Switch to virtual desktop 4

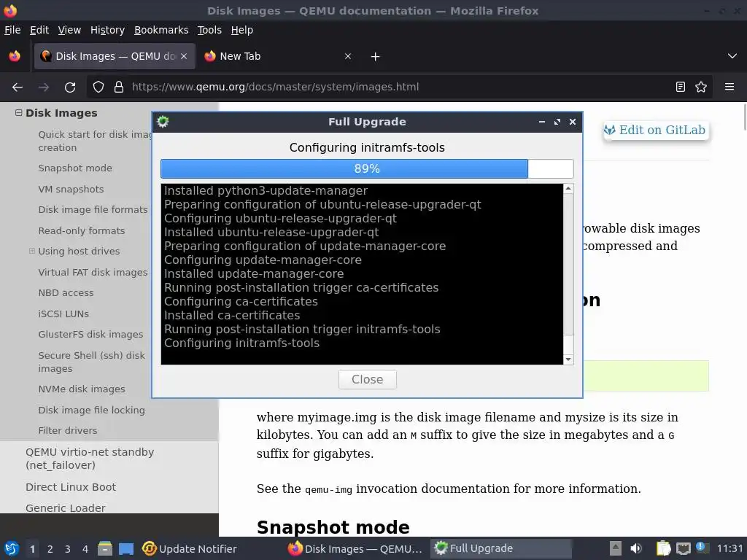85,549
